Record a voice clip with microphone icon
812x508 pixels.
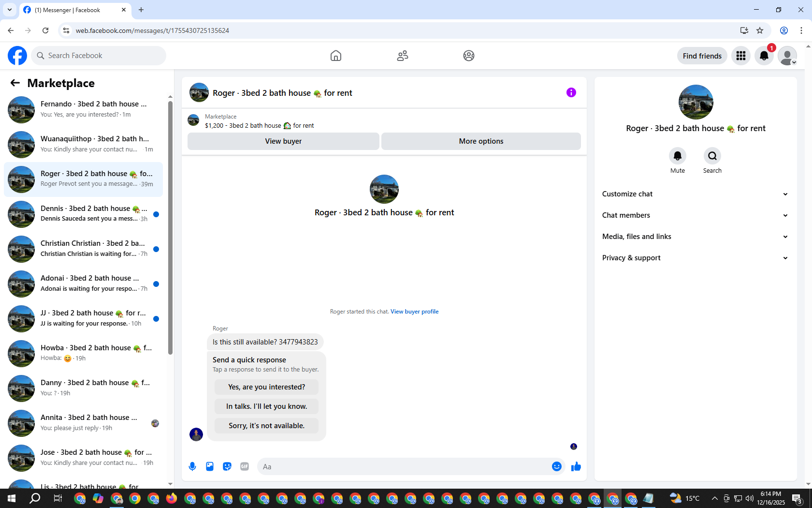pos(192,466)
